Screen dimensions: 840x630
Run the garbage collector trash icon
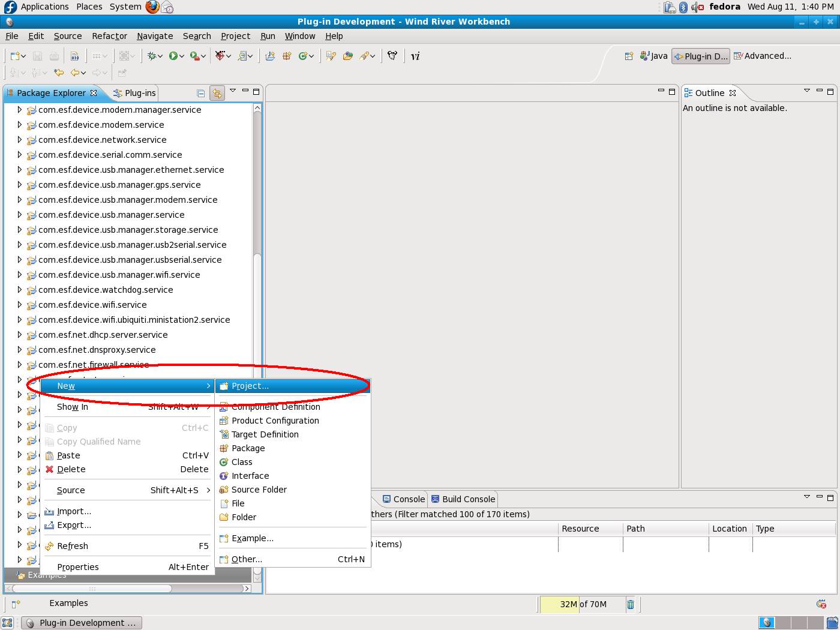tap(631, 604)
